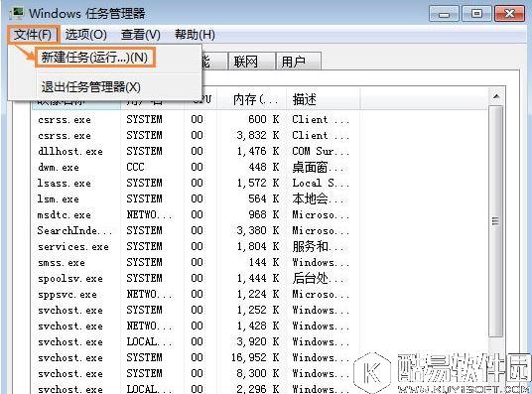Click the 服务和... description cell
532x394 pixels.
click(318, 247)
